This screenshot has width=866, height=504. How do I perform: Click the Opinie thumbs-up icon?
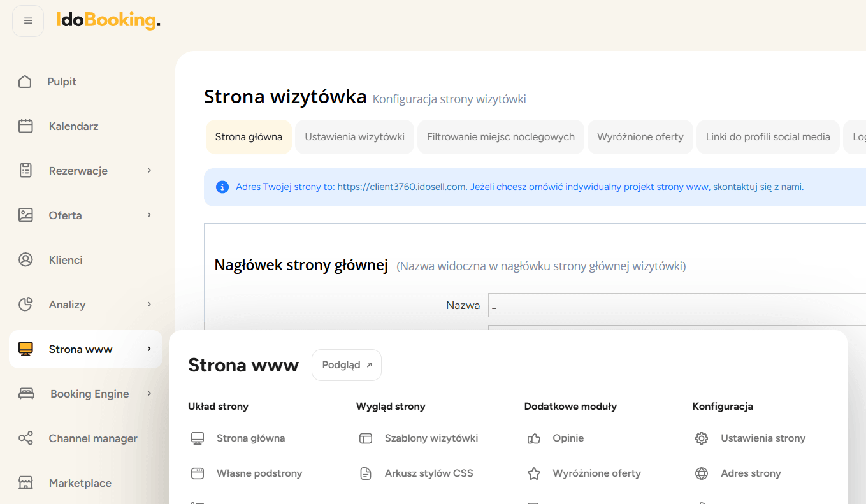click(x=534, y=438)
